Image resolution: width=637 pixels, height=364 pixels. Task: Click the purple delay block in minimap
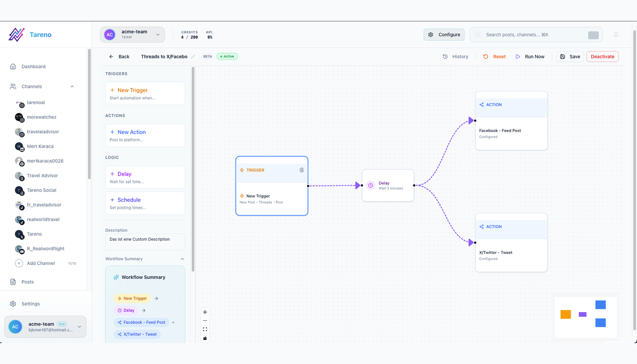582,314
